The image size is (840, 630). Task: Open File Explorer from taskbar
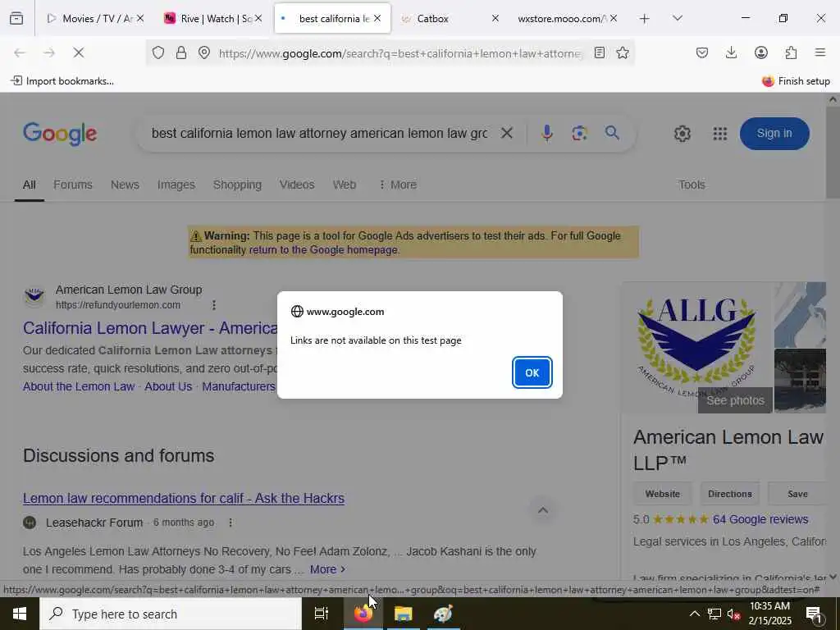(404, 614)
